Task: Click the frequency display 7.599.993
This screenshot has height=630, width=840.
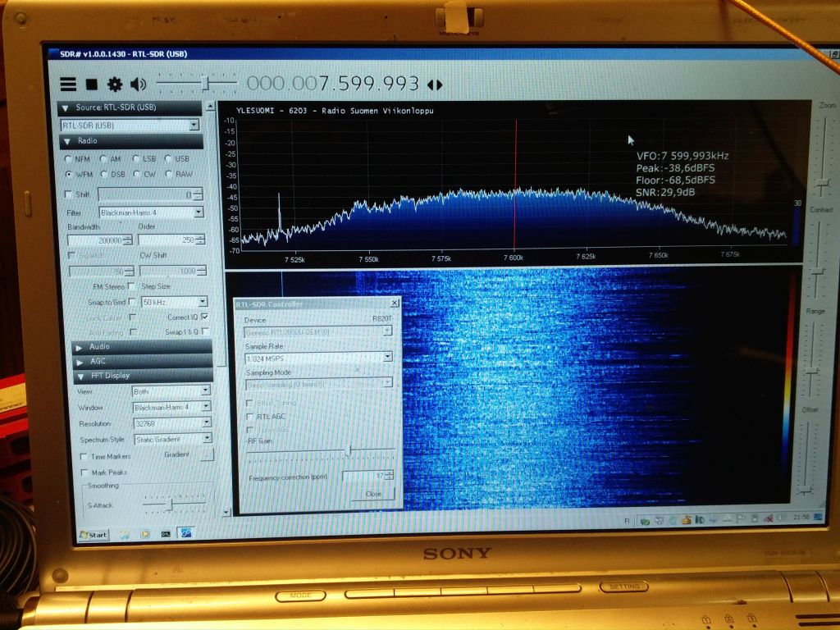Action: click(333, 84)
